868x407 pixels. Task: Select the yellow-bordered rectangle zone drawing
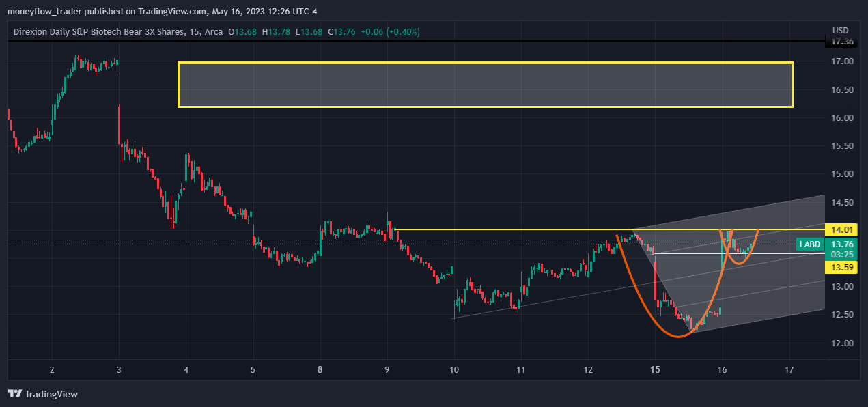[x=486, y=85]
